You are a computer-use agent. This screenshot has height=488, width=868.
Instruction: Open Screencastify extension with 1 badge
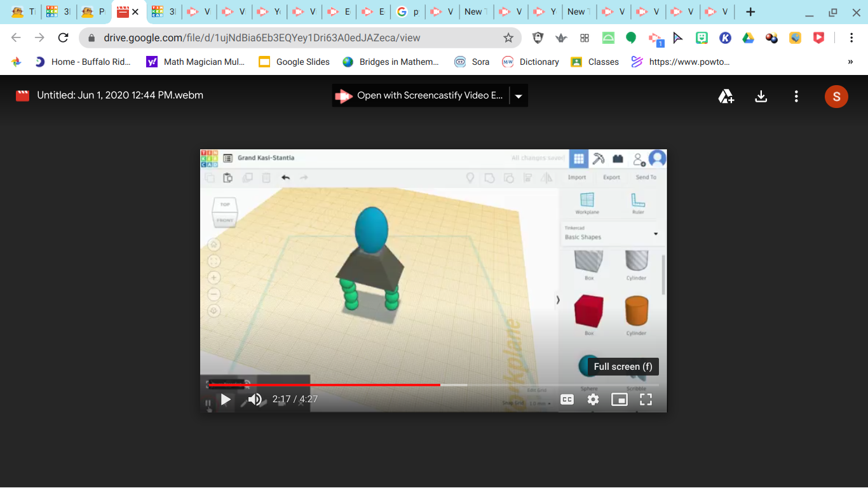(655, 39)
